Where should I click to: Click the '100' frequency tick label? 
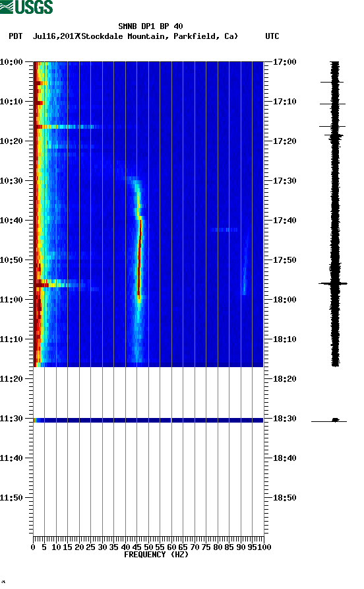(x=264, y=547)
